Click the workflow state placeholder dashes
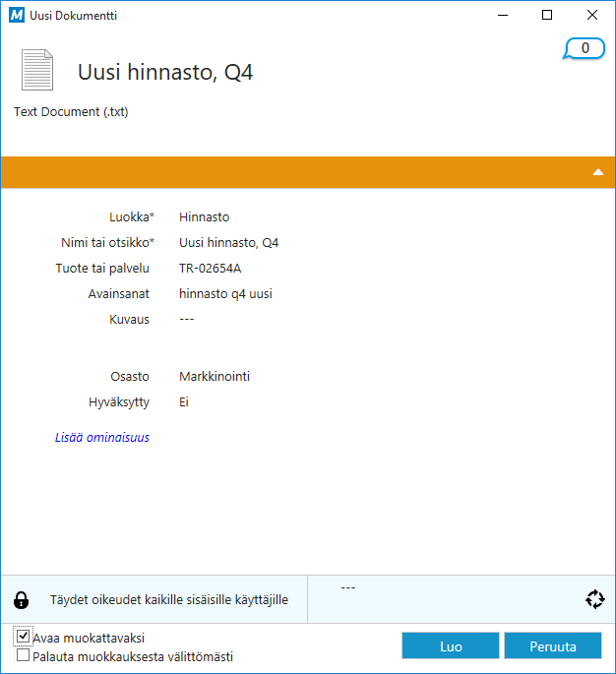The height and width of the screenshot is (674, 616). [x=347, y=587]
